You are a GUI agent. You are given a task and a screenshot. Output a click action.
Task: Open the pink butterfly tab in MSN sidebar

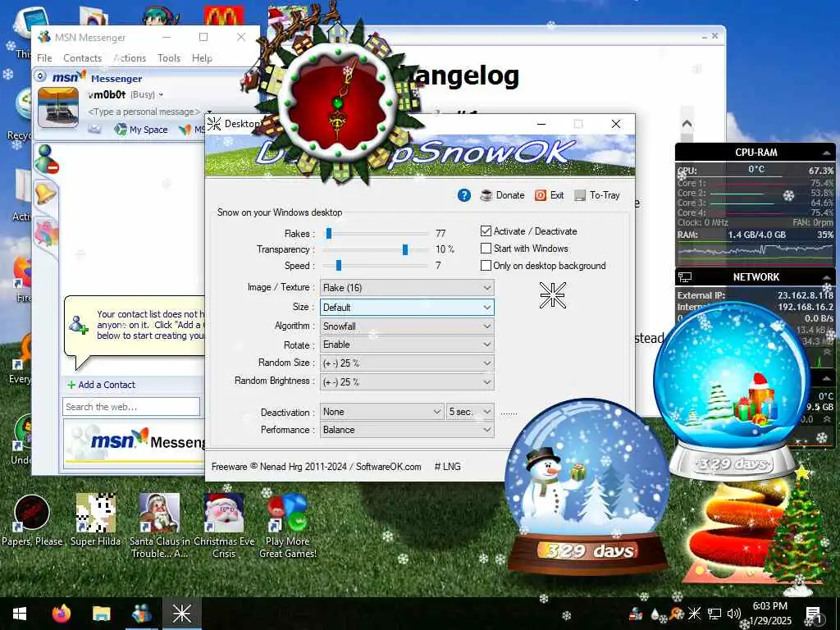tap(47, 233)
